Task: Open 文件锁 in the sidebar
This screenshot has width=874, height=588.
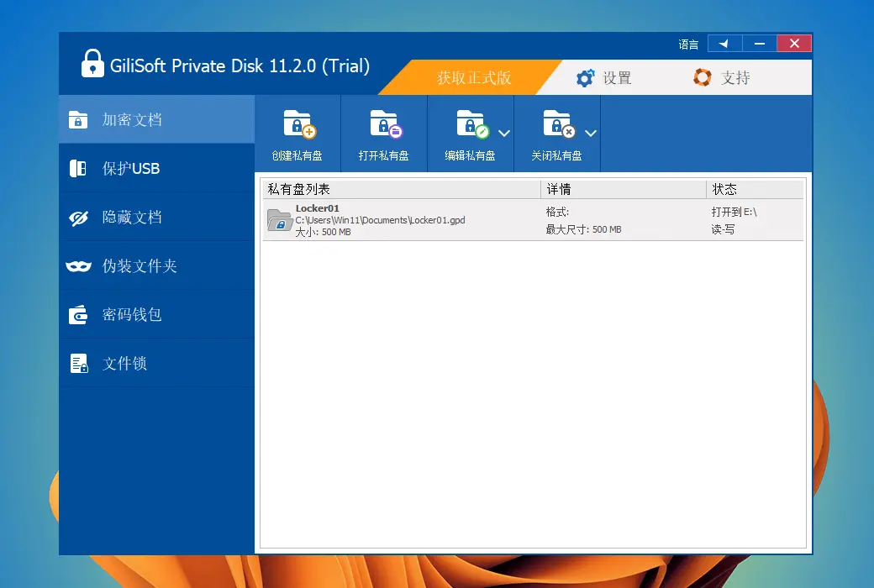Action: coord(156,364)
